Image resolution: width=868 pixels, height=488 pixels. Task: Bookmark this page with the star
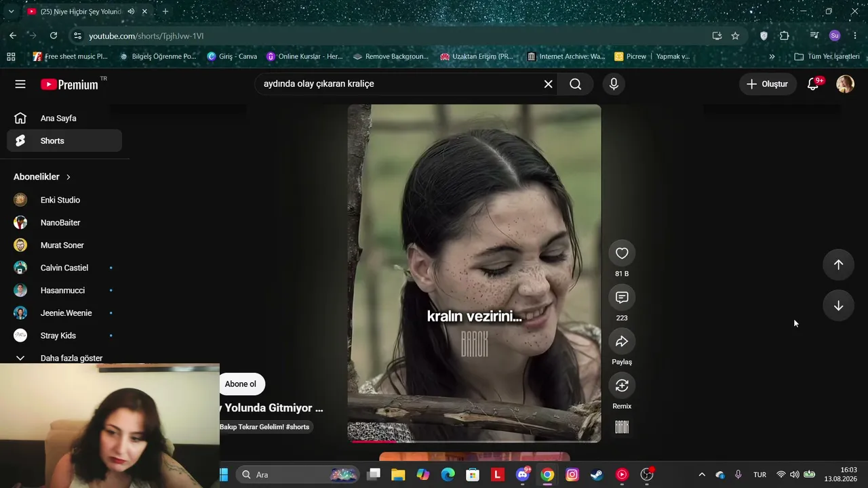click(x=735, y=36)
